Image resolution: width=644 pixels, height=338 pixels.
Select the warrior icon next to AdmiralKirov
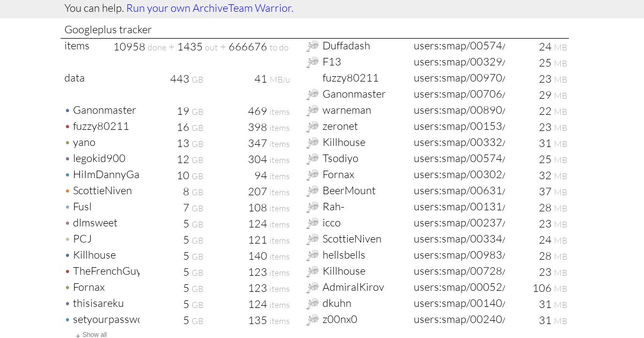pos(313,288)
